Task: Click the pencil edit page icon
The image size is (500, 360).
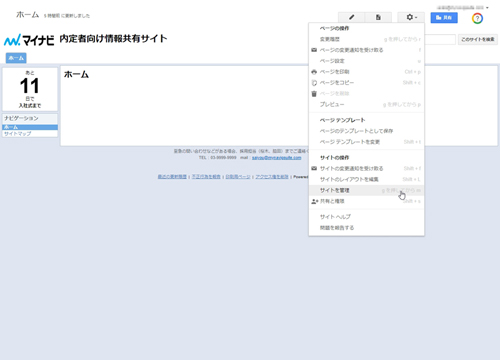Action: [x=351, y=17]
